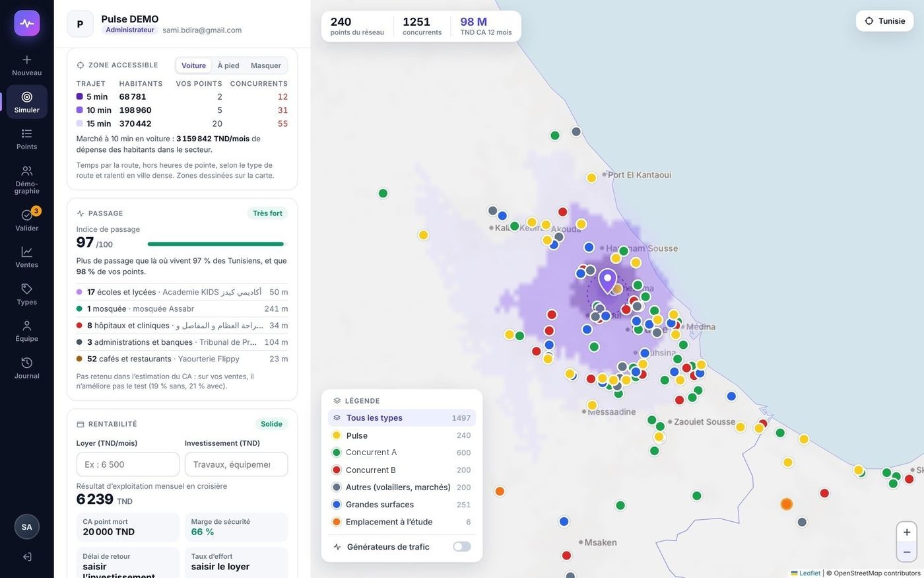Click the P workspace avatar in header
This screenshot has height=578, width=924.
[80, 24]
